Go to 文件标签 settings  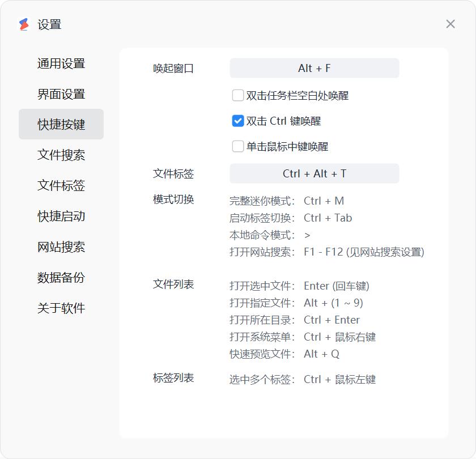click(x=61, y=185)
